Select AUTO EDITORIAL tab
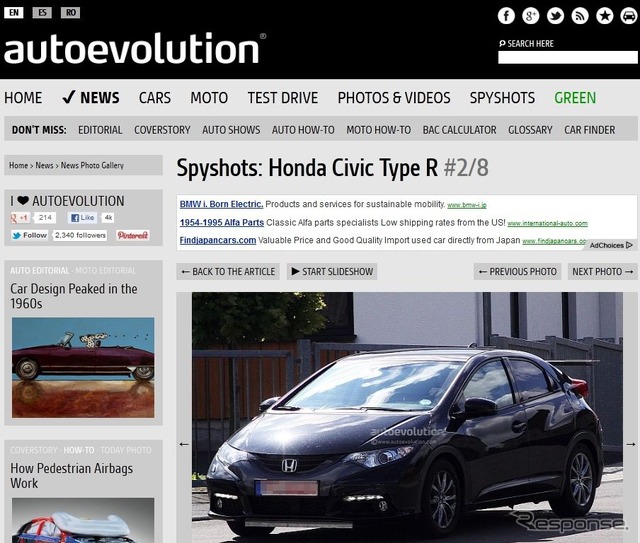640x543 pixels. 40,271
